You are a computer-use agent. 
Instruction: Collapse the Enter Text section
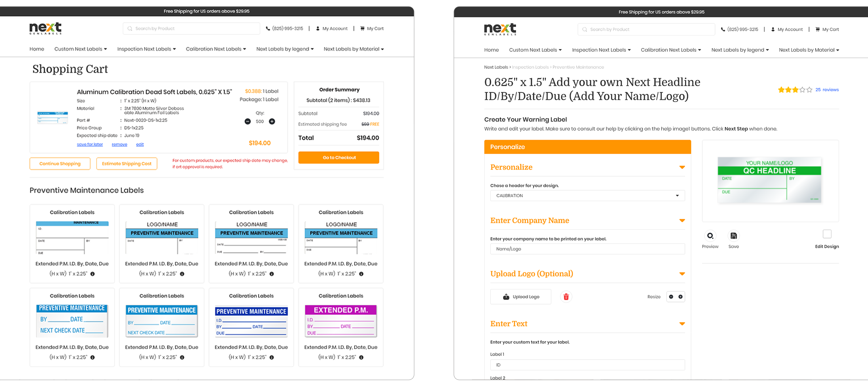click(682, 324)
